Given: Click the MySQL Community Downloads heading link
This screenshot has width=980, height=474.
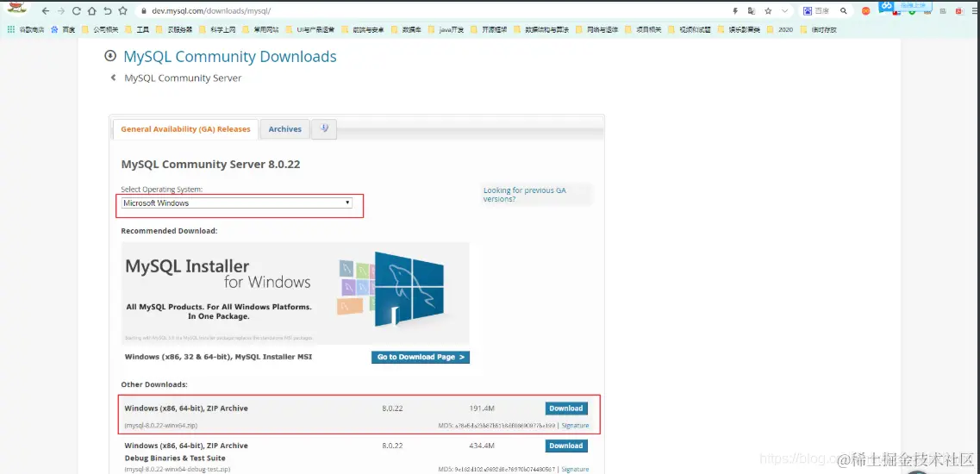Looking at the screenshot, I should point(230,56).
